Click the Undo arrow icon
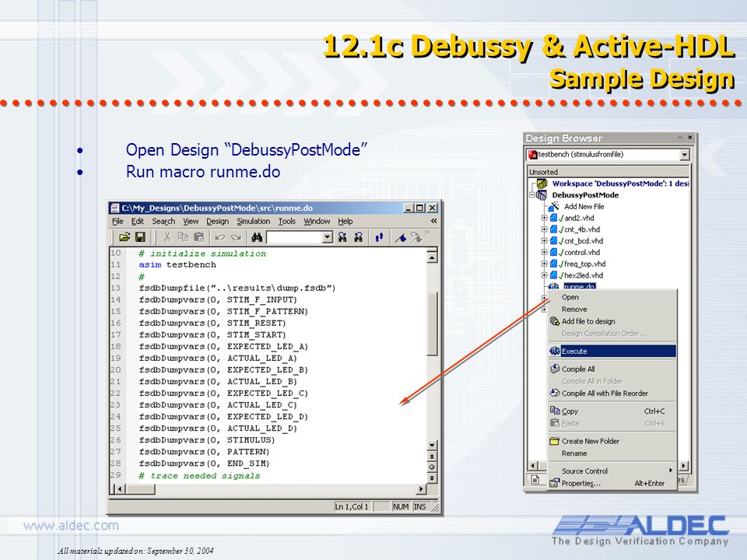 point(219,237)
